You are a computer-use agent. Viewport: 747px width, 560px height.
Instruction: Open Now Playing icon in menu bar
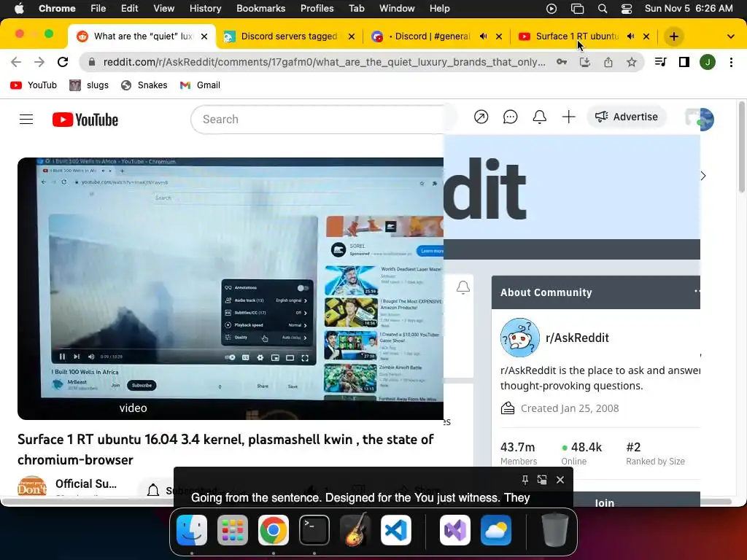tap(551, 9)
